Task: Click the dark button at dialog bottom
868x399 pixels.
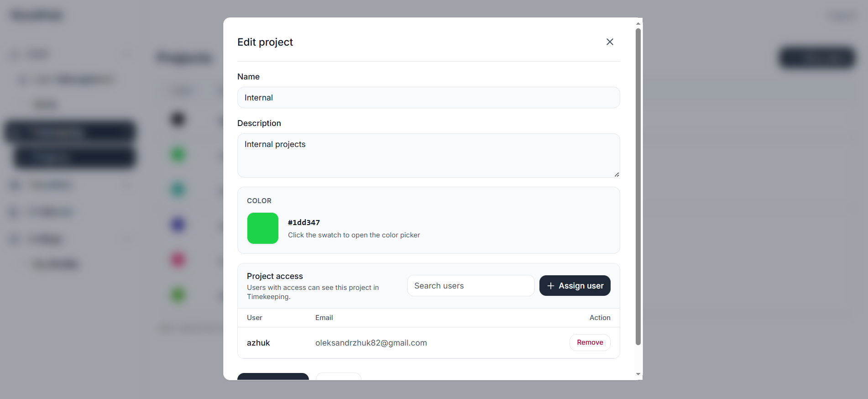Action: tap(273, 377)
